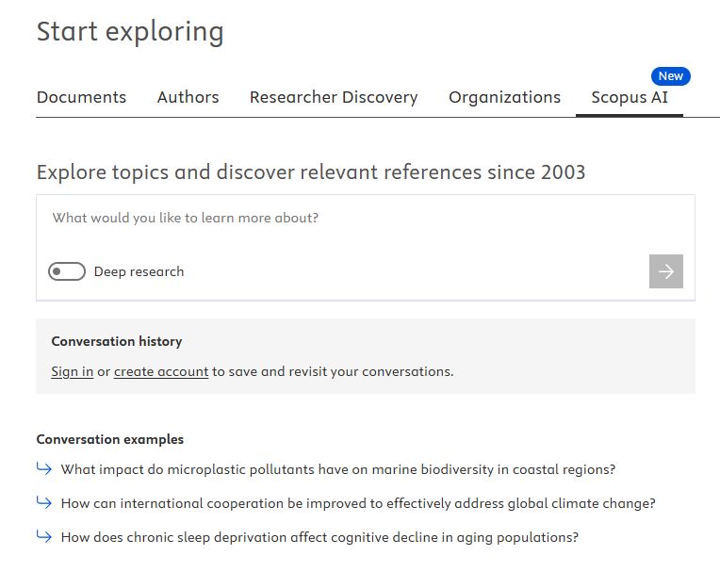
Task: Select the Researcher Discovery tab
Action: [x=334, y=97]
